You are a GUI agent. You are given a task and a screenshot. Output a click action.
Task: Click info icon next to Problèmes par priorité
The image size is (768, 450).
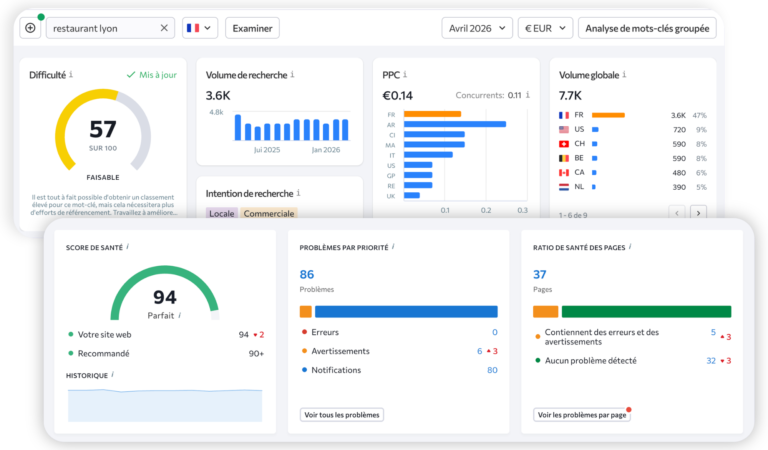(x=393, y=247)
